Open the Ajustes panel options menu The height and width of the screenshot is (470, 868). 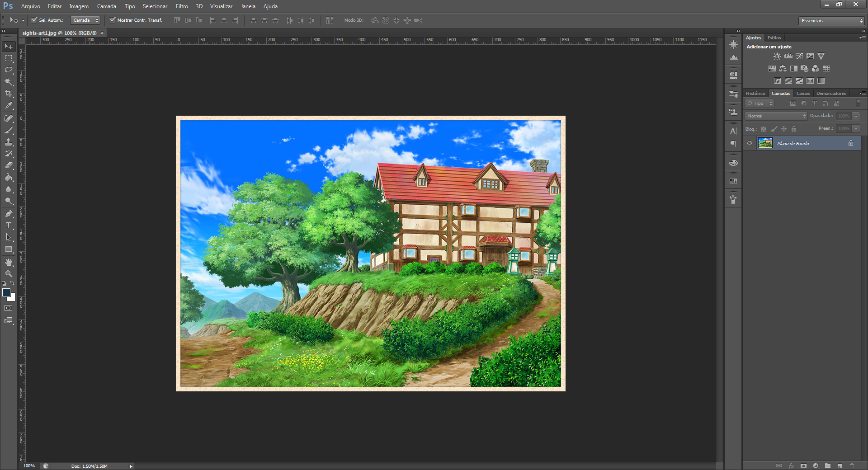click(x=862, y=38)
